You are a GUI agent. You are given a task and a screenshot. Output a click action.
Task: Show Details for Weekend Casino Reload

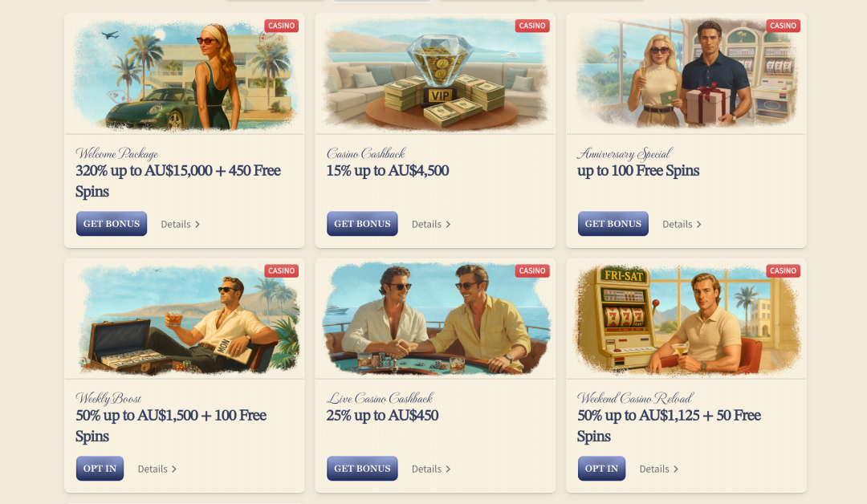coord(658,469)
